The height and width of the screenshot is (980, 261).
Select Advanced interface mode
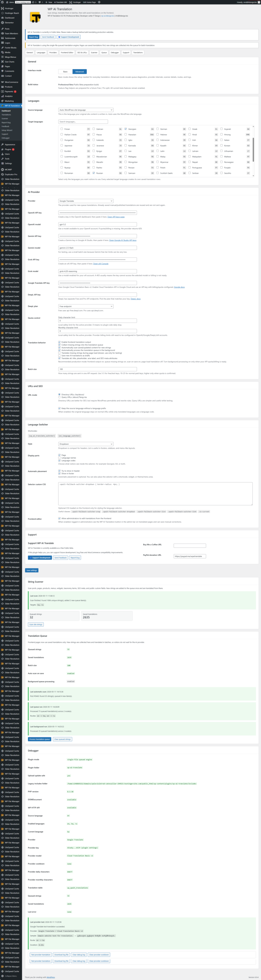80,72
